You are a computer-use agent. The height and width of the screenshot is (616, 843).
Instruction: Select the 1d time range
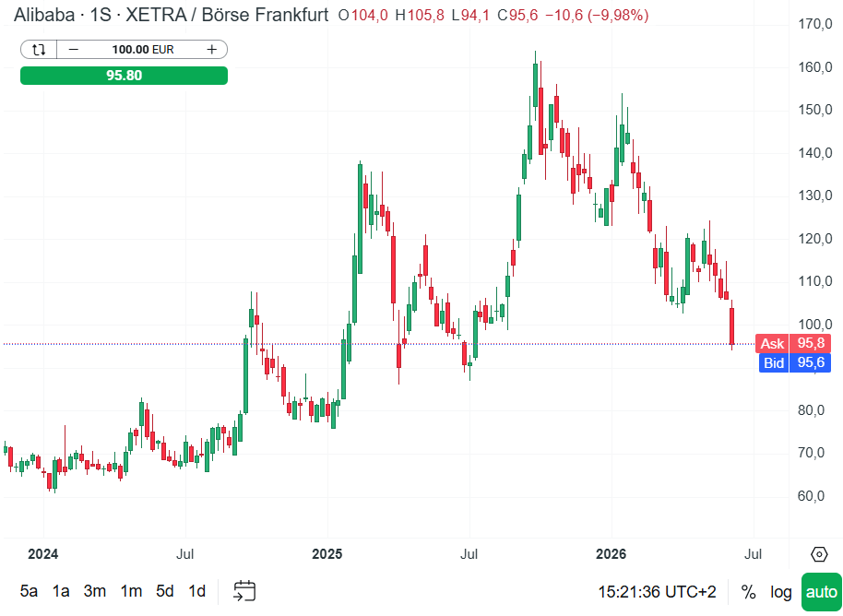(x=196, y=591)
